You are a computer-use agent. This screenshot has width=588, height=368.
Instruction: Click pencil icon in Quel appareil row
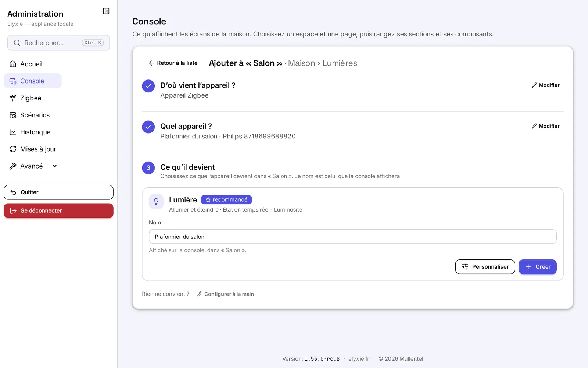click(534, 126)
